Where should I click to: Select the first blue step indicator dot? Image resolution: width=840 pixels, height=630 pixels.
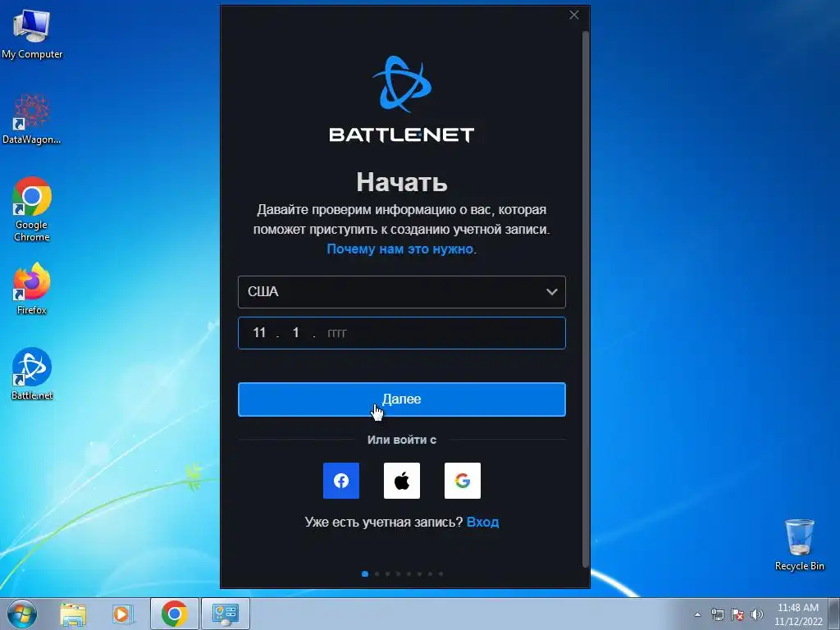pyautogui.click(x=365, y=573)
